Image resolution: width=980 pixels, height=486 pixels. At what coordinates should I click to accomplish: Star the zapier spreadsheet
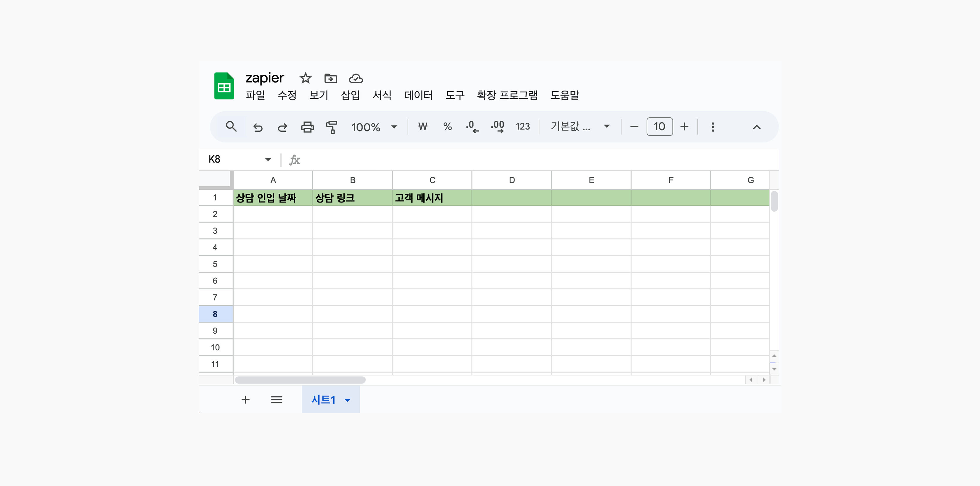pos(305,78)
